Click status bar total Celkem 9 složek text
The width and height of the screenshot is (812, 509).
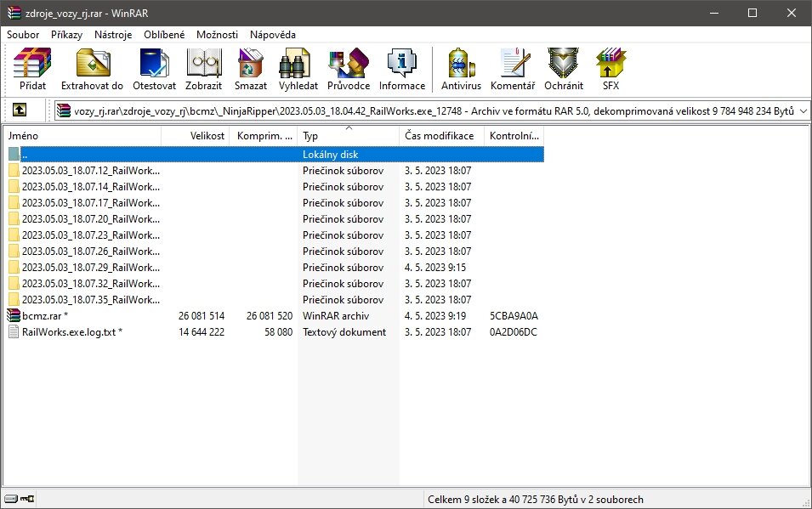click(x=536, y=499)
